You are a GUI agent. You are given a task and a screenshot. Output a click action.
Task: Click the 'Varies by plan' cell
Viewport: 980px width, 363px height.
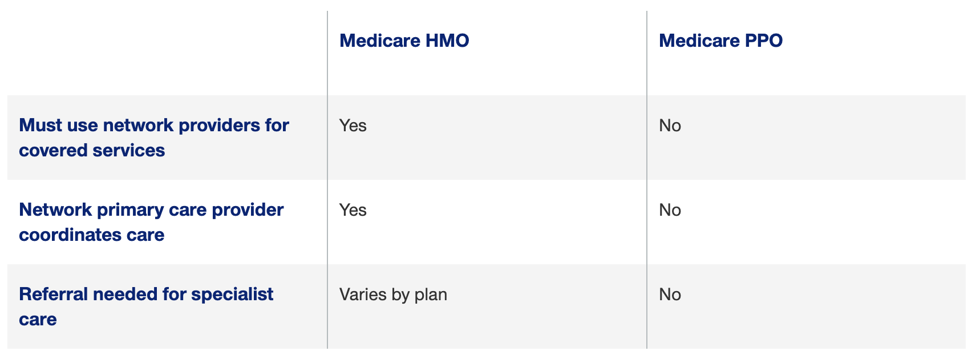(x=393, y=295)
